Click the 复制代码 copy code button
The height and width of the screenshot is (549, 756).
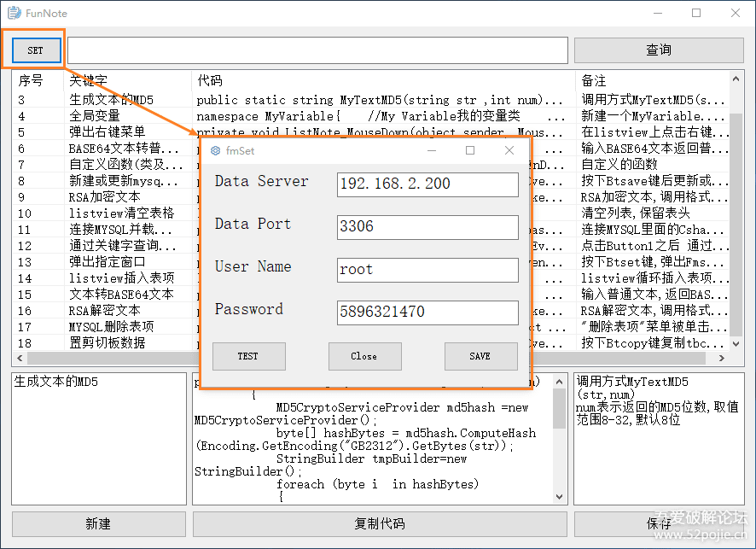coord(379,523)
